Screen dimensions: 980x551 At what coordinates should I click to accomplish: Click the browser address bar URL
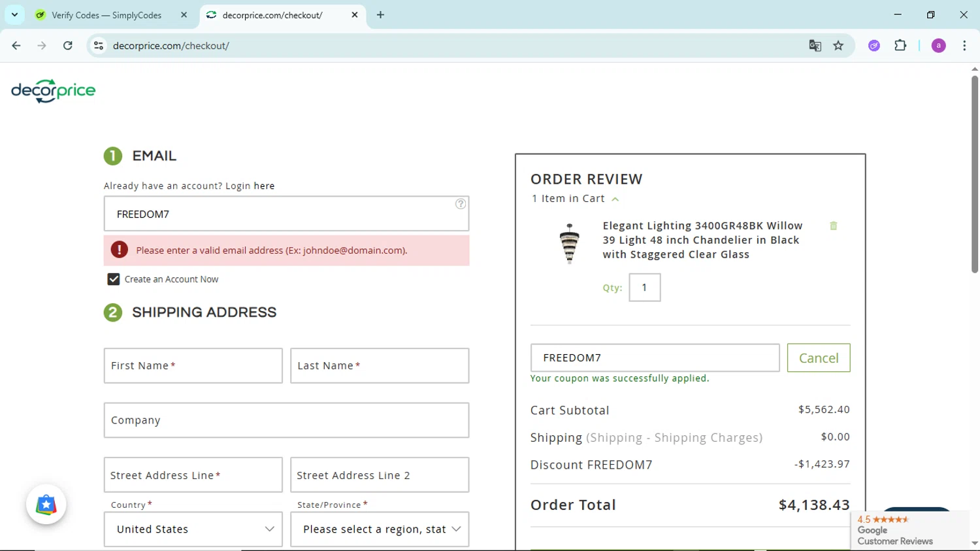[171, 46]
